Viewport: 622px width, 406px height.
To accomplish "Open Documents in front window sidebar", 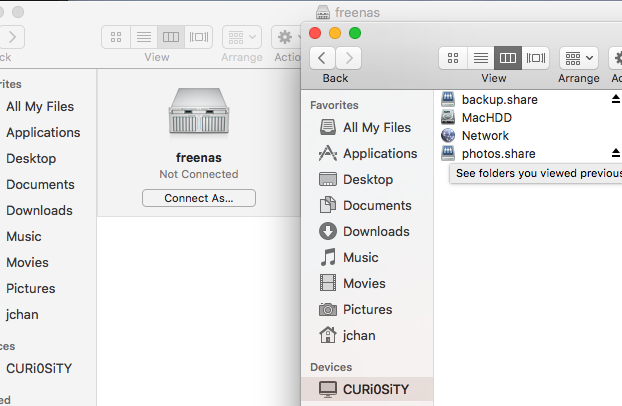I will pyautogui.click(x=367, y=205).
